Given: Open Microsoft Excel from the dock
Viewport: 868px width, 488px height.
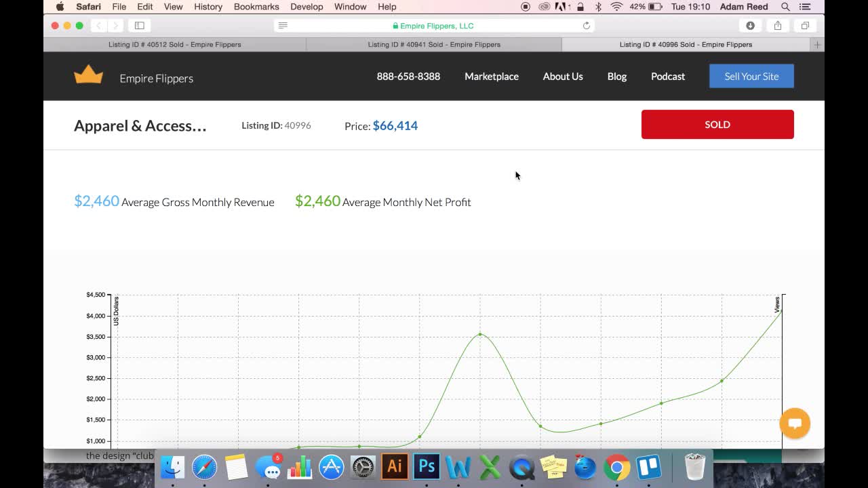Looking at the screenshot, I should 490,467.
